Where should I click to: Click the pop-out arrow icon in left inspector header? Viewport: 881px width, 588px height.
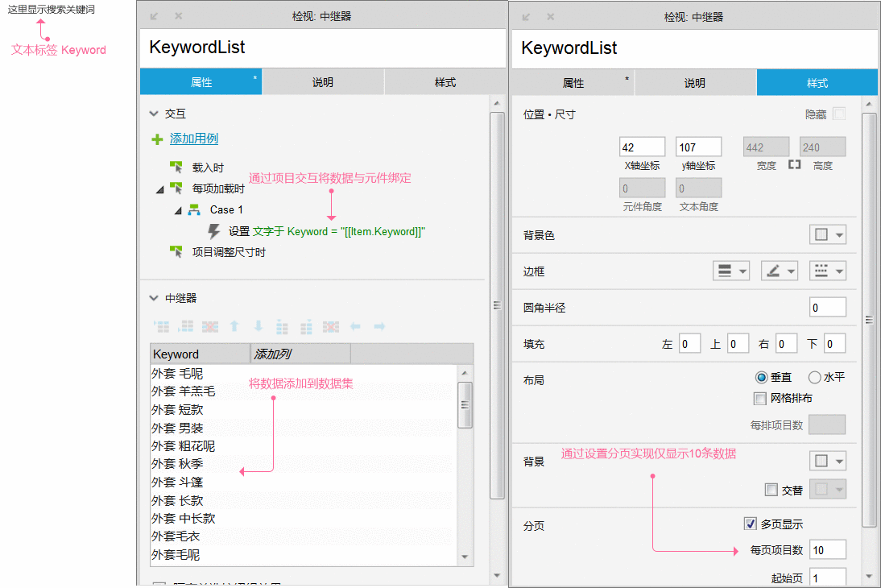(154, 16)
